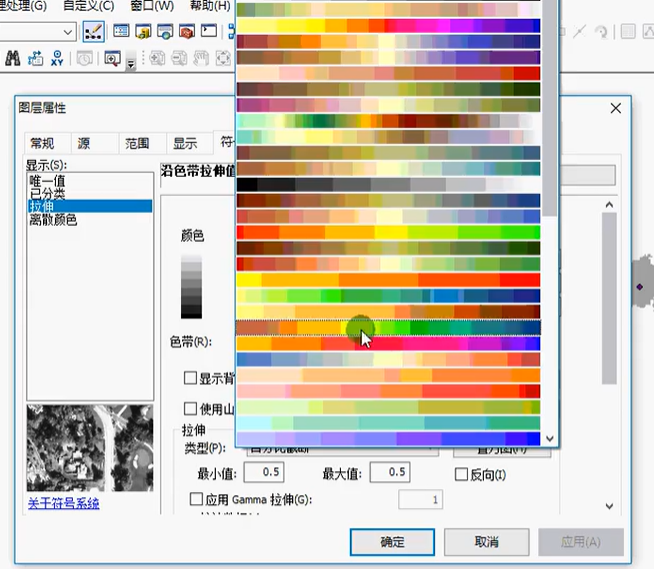Choose the lavender-to-blue ramp at list bottom
Screen dimensions: 654x569
point(388,439)
